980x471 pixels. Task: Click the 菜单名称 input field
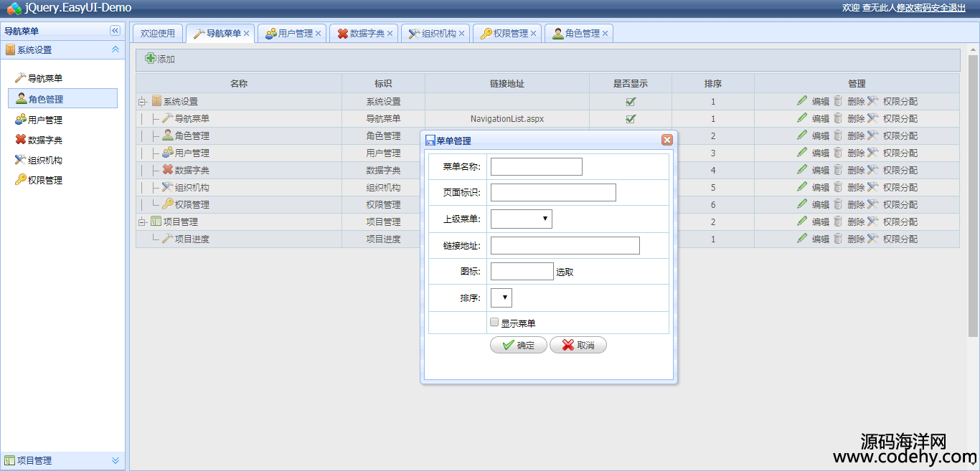pyautogui.click(x=536, y=167)
